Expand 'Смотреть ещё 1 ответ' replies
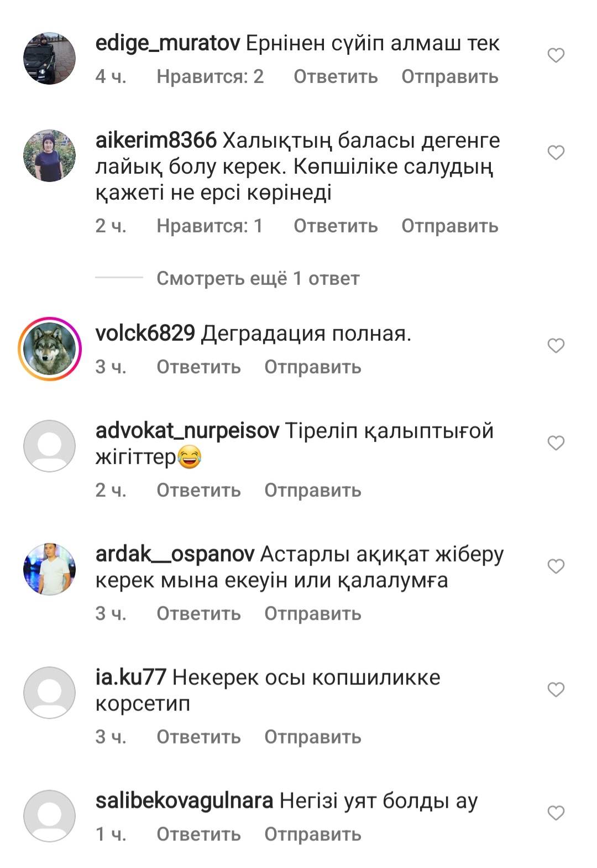This screenshot has height=868, width=597. (258, 278)
